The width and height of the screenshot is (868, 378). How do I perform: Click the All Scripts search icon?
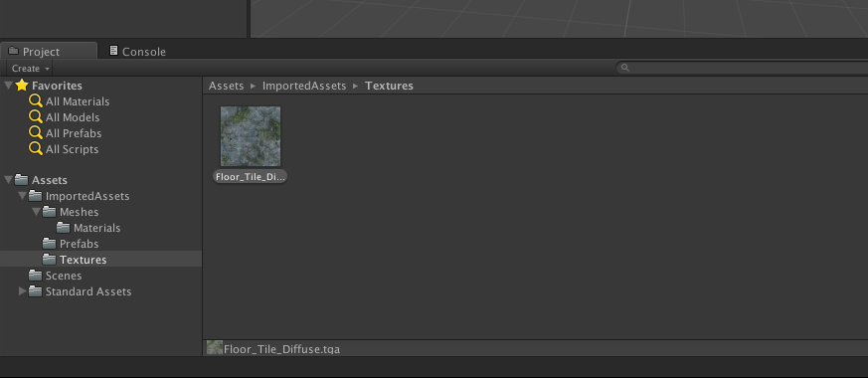click(36, 148)
